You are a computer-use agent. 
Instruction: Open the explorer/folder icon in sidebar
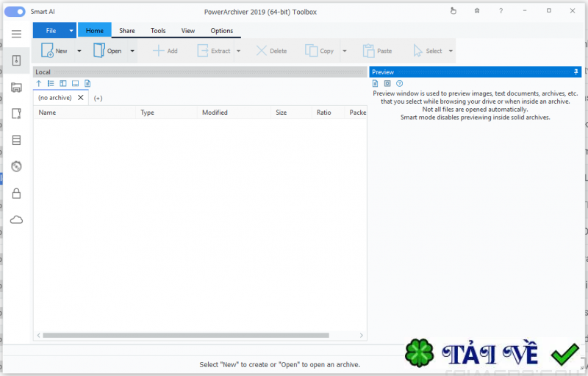[x=16, y=88]
